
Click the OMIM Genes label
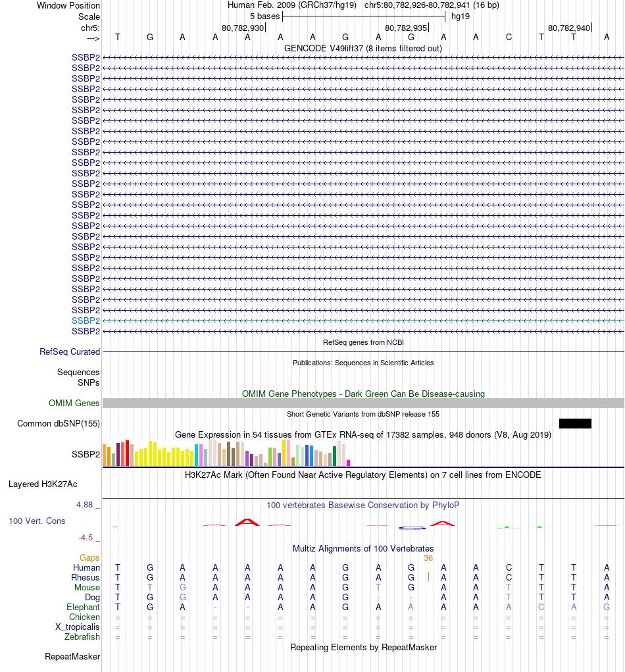click(74, 403)
